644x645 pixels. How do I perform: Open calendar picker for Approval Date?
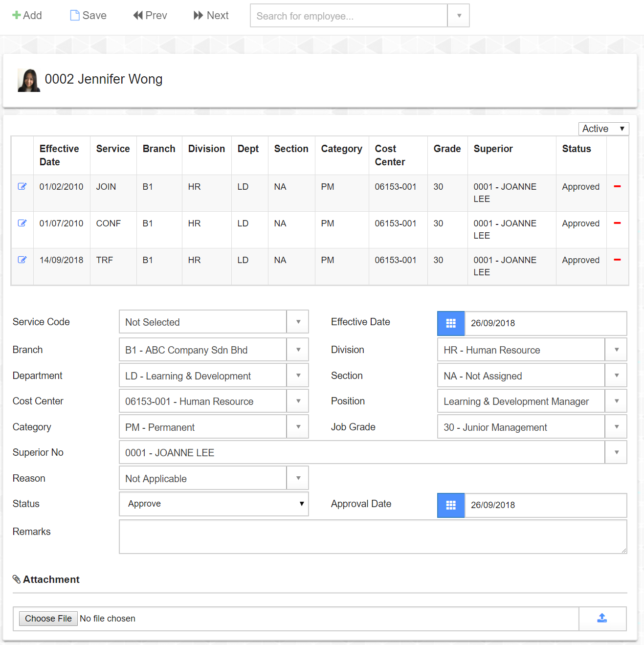tap(450, 505)
